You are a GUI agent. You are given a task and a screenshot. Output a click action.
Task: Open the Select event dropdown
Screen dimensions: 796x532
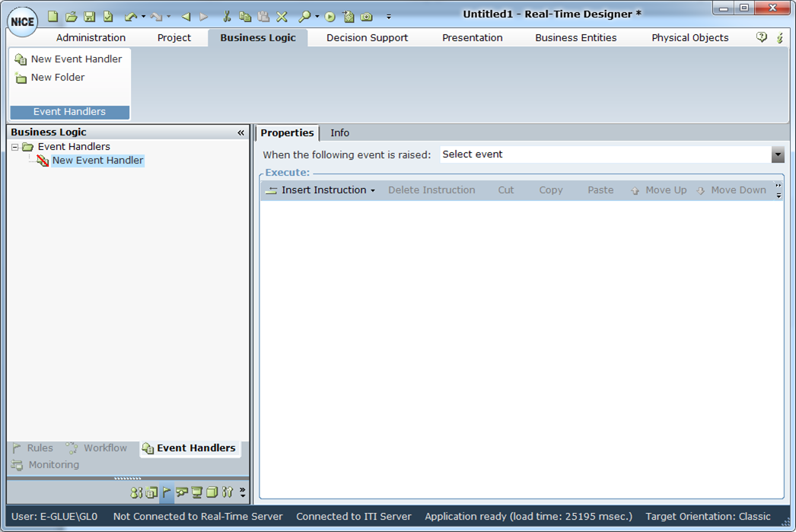tap(778, 155)
